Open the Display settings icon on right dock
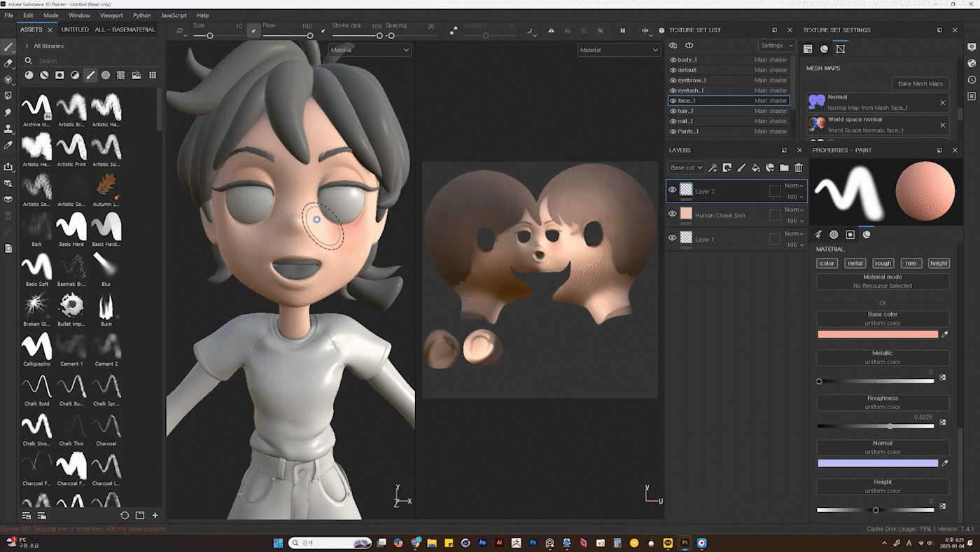Viewport: 980px width, 552px height. click(972, 47)
